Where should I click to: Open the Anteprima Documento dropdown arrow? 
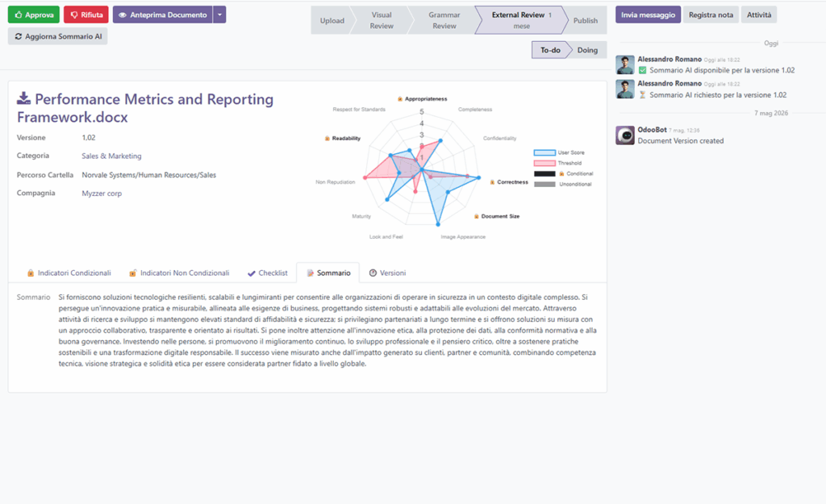pos(219,15)
